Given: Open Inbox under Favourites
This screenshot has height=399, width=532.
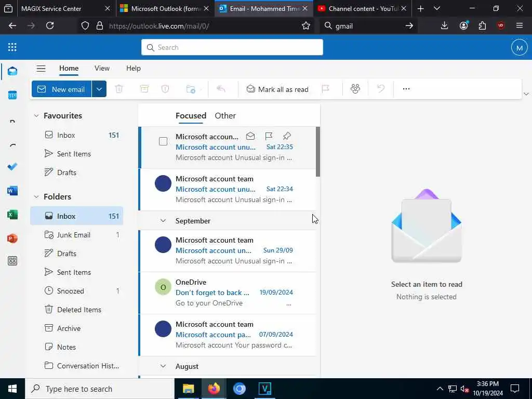Looking at the screenshot, I should (x=77, y=136).
